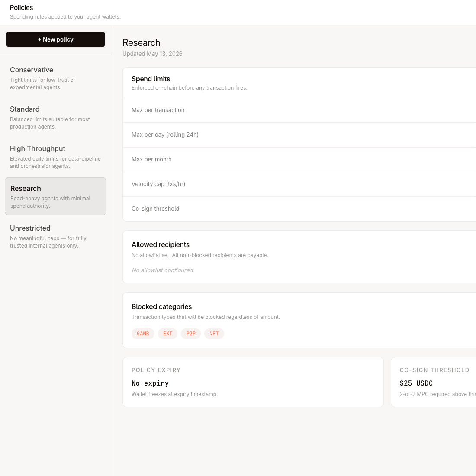Select the Max per month row
Image resolution: width=476 pixels, height=476 pixels.
tap(299, 159)
